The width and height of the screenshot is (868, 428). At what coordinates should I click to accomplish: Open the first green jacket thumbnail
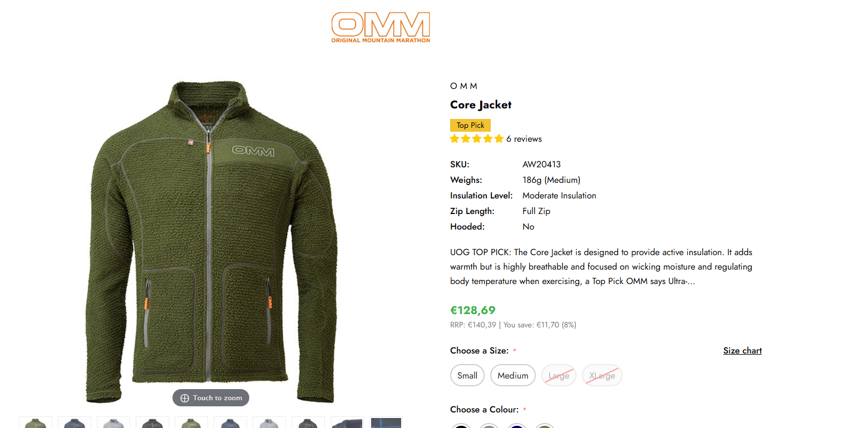coord(36,422)
